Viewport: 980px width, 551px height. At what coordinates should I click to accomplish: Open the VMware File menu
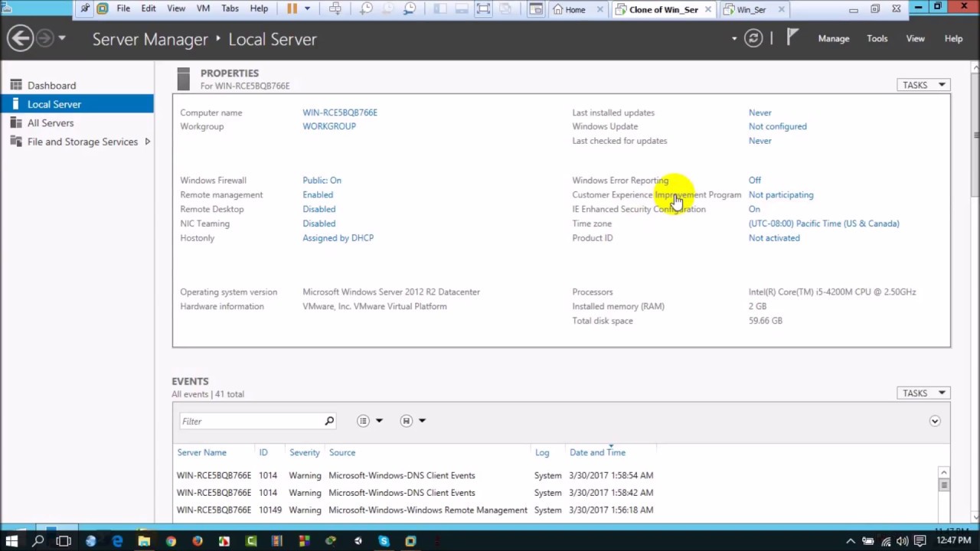[x=123, y=9]
